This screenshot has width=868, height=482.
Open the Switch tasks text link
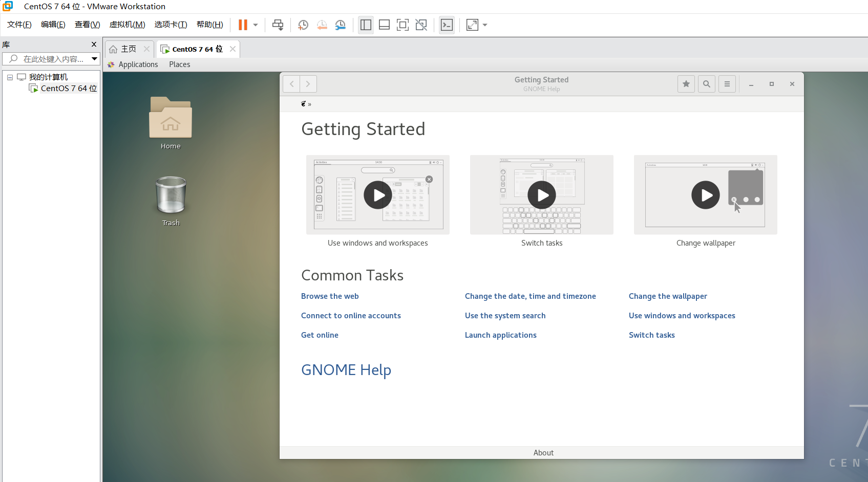[652, 335]
